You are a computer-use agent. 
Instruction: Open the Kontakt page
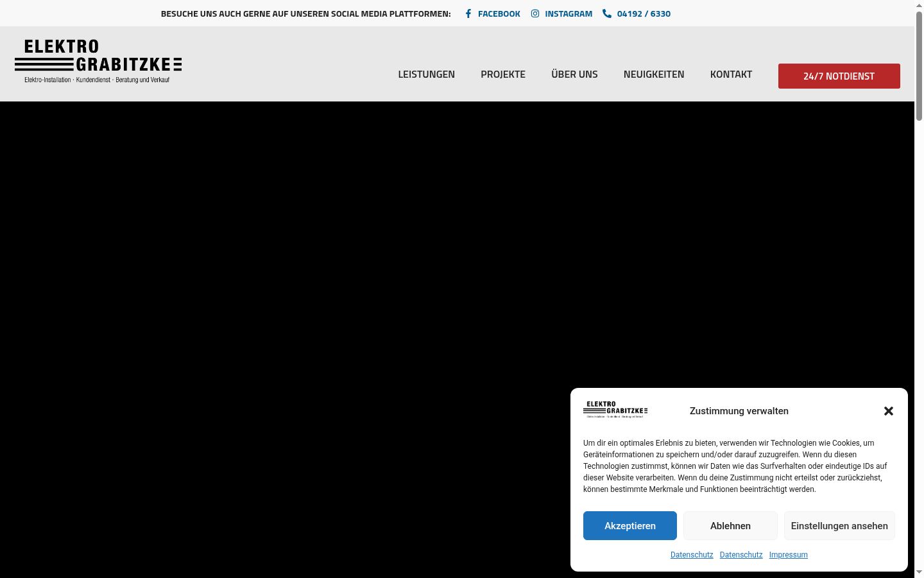pyautogui.click(x=731, y=74)
